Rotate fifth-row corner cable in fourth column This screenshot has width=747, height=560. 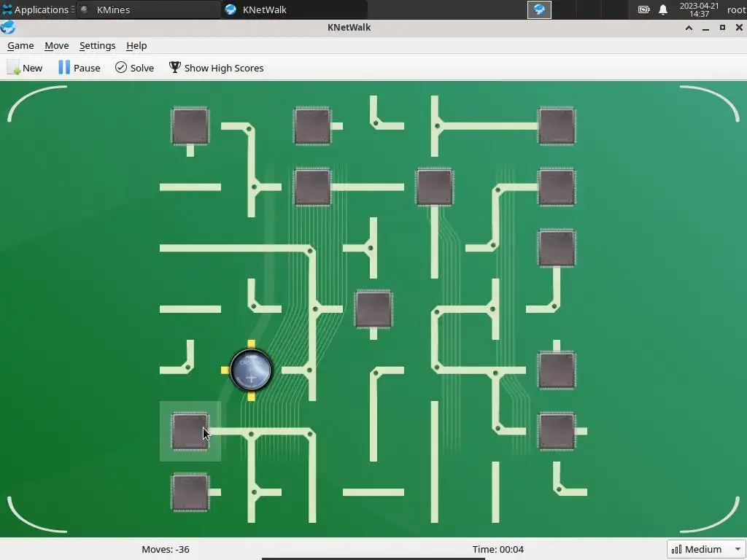tap(373, 370)
